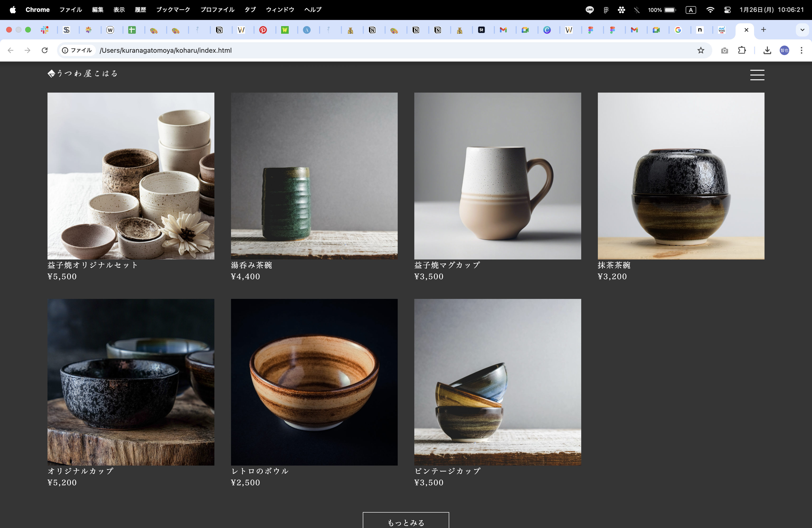Click the Wi-Fi status icon
812x528 pixels.
tap(710, 10)
